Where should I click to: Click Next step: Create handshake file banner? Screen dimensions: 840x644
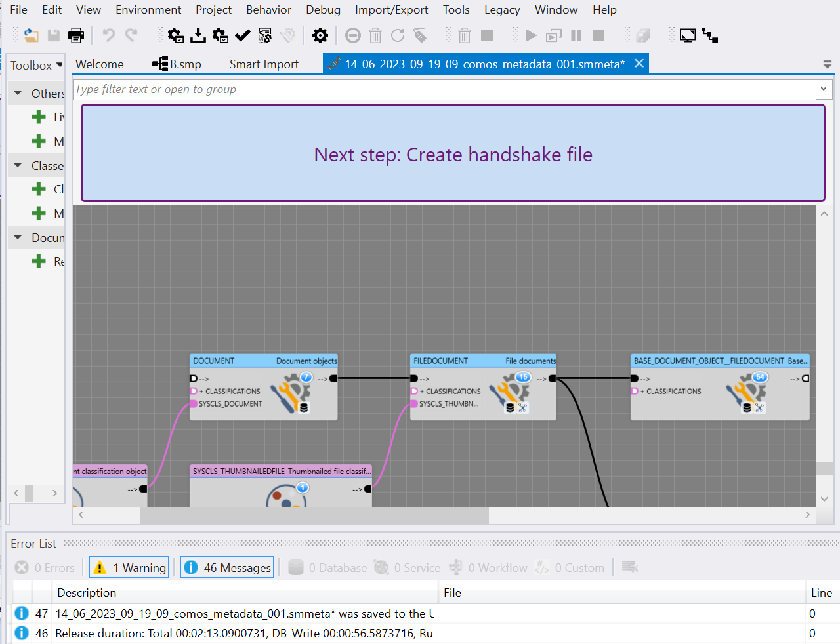[x=453, y=154]
